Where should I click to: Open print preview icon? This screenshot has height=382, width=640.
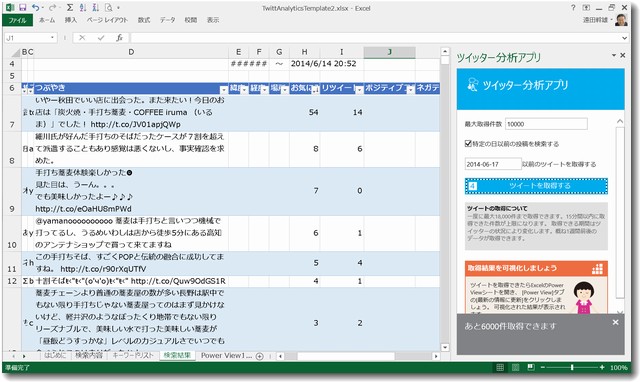[x=108, y=7]
